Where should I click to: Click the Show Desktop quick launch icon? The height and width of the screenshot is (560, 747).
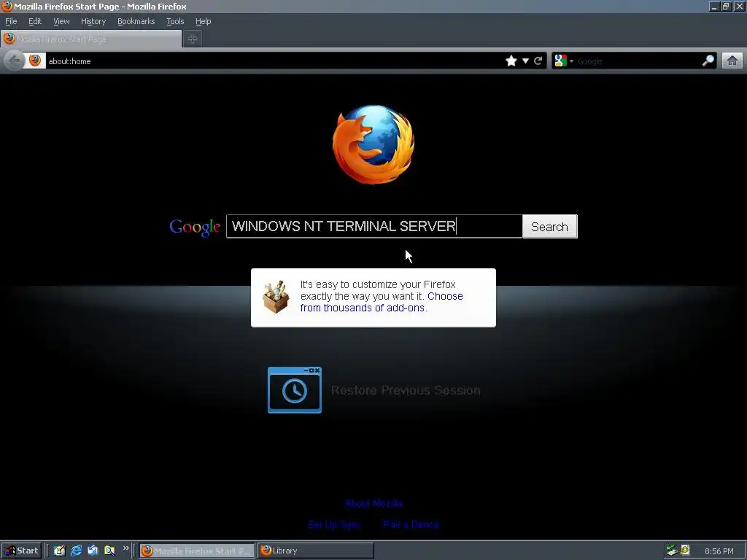[59, 551]
